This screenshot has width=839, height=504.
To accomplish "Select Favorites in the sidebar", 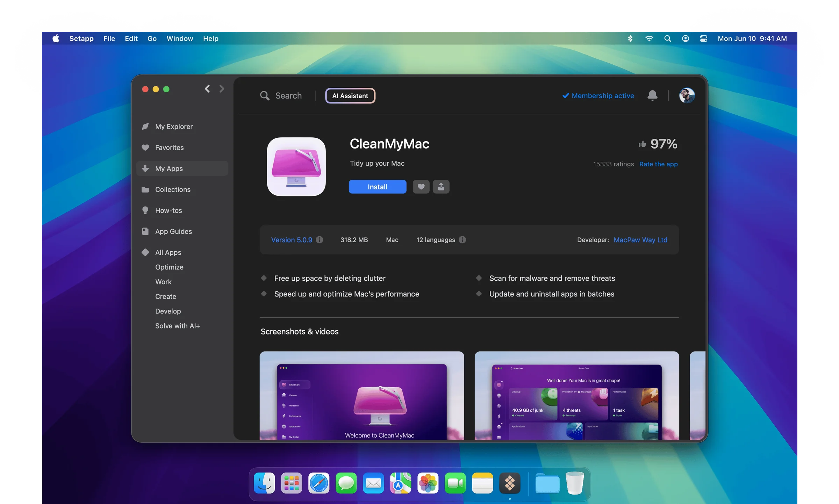I will 182,147.
